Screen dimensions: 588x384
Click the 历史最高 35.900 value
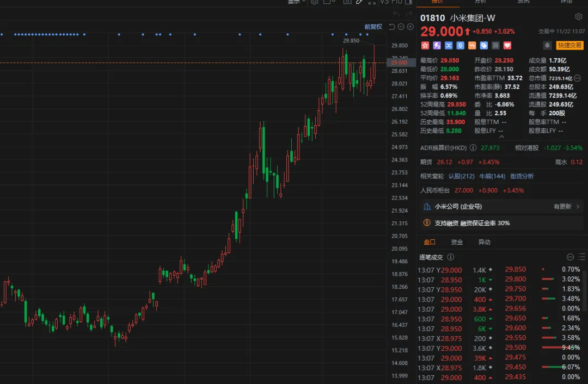coord(456,122)
